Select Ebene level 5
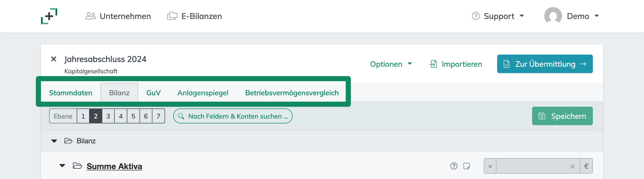The width and height of the screenshot is (644, 179). [133, 116]
